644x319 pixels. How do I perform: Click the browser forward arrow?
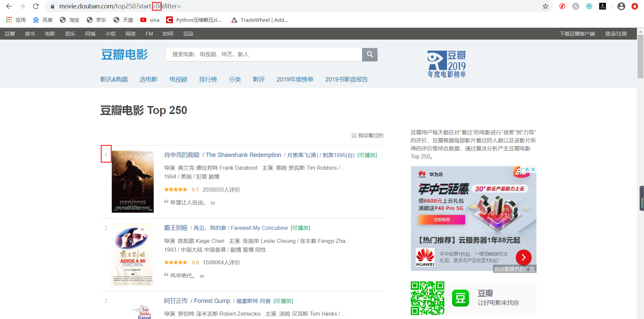(22, 6)
